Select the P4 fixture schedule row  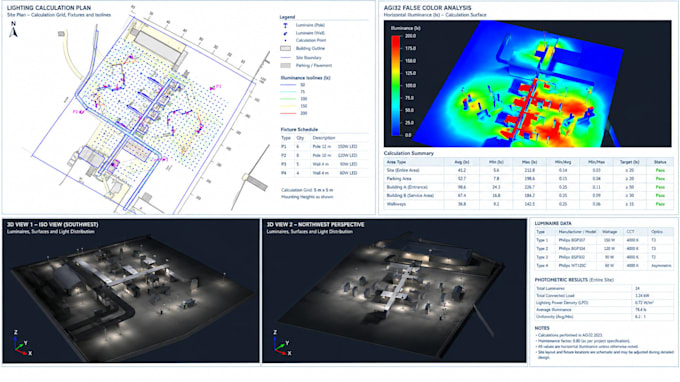324,173
